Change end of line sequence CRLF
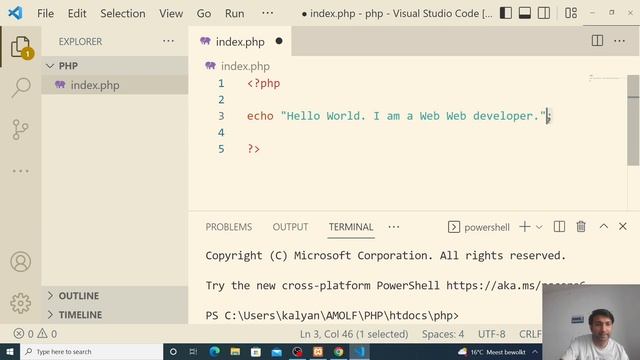 530,334
